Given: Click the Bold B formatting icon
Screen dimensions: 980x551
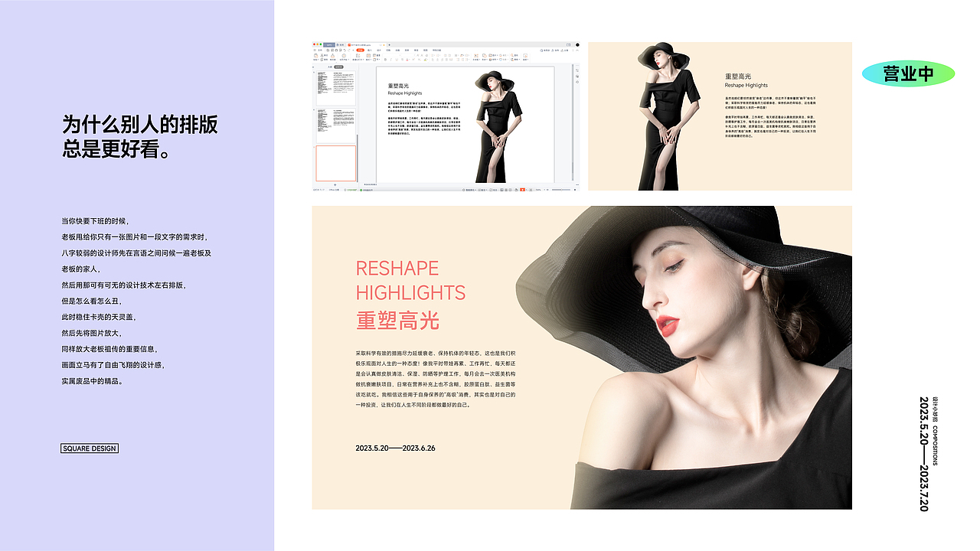Looking at the screenshot, I should (x=385, y=60).
